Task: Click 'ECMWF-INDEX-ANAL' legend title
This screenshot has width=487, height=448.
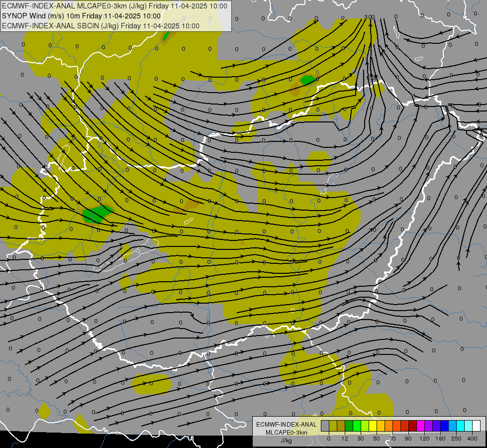Action: [287, 425]
